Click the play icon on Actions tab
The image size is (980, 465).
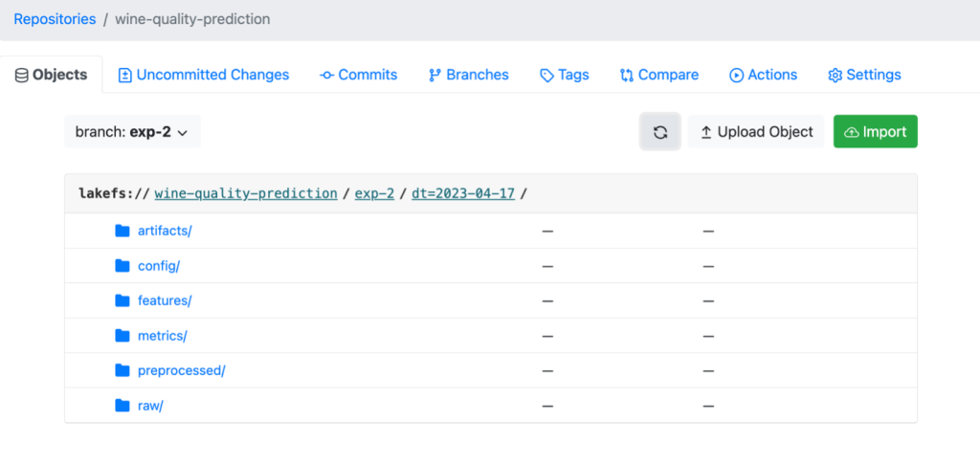(736, 76)
